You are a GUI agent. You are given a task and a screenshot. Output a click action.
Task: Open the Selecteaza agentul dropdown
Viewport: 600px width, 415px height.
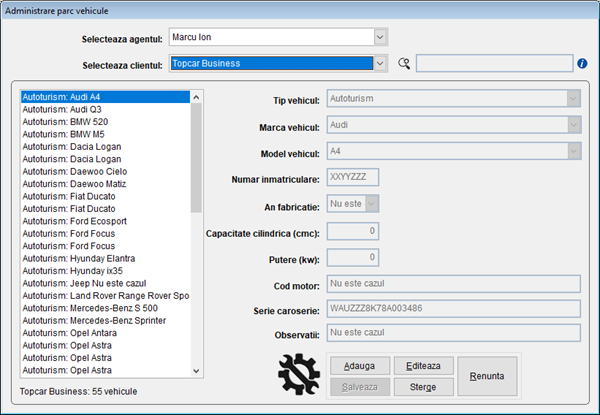pyautogui.click(x=380, y=38)
